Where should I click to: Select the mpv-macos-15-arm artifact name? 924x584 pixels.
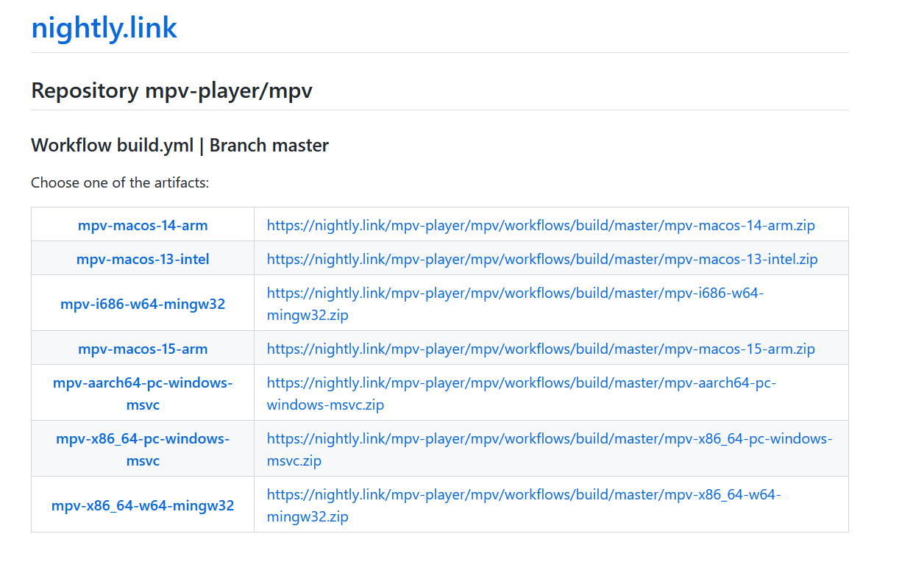pyautogui.click(x=143, y=349)
